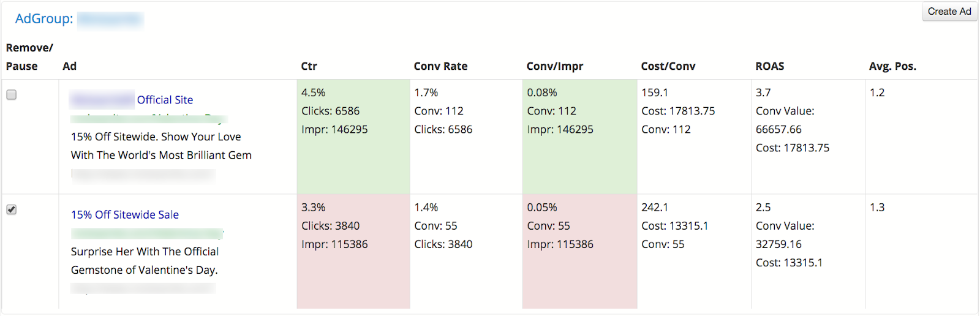Select the green 4.5% Ctr cell
The height and width of the screenshot is (316, 980).
[353, 137]
